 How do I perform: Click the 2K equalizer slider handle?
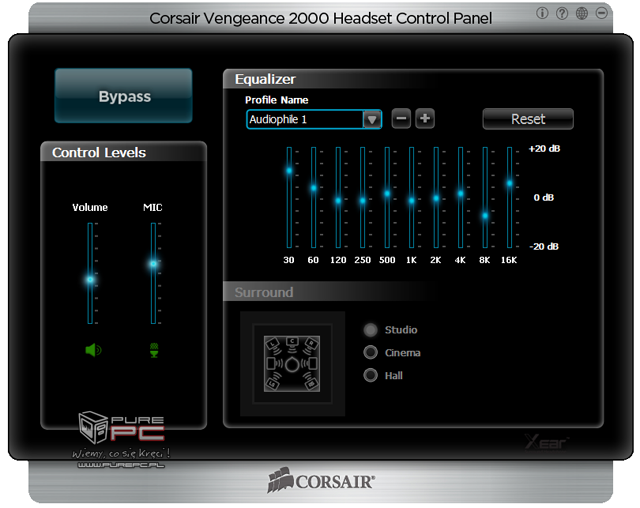tap(436, 198)
